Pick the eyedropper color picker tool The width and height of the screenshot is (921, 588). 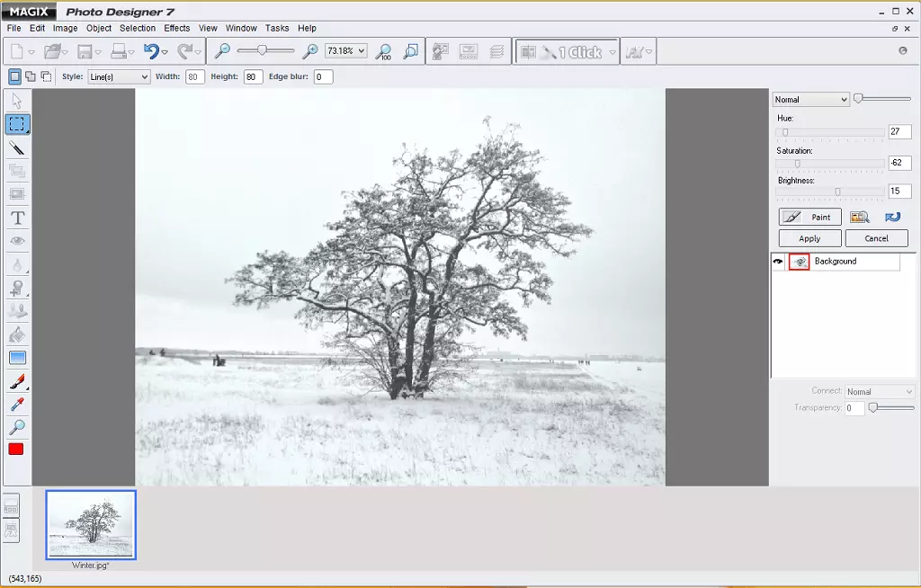click(x=17, y=405)
